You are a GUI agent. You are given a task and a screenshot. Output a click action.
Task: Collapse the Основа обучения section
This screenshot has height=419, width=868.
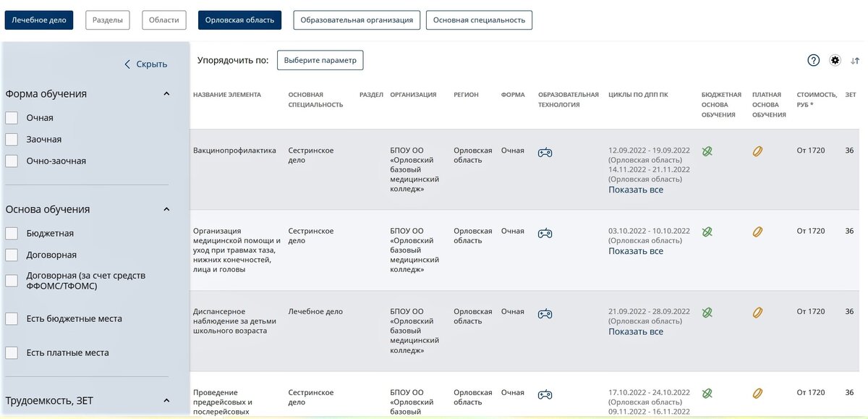[x=166, y=208]
